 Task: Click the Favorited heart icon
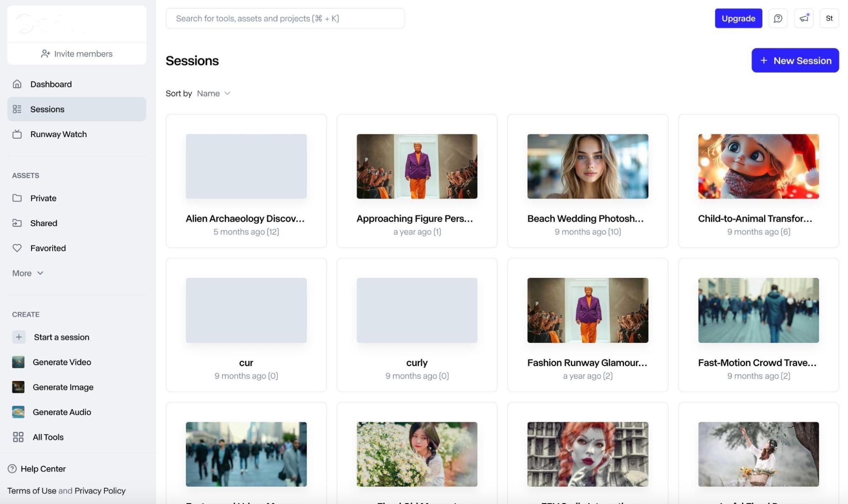[17, 248]
